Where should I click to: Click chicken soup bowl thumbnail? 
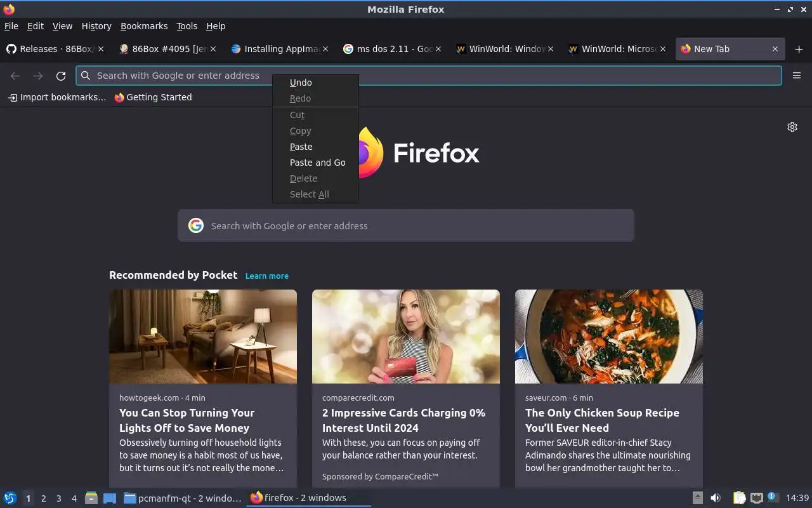pos(609,337)
